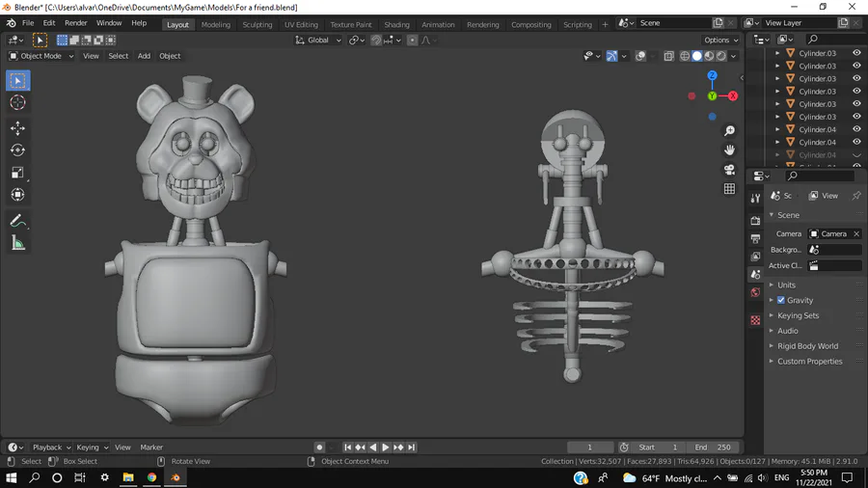The image size is (868, 488).
Task: Select the Scale tool
Action: pyautogui.click(x=17, y=172)
